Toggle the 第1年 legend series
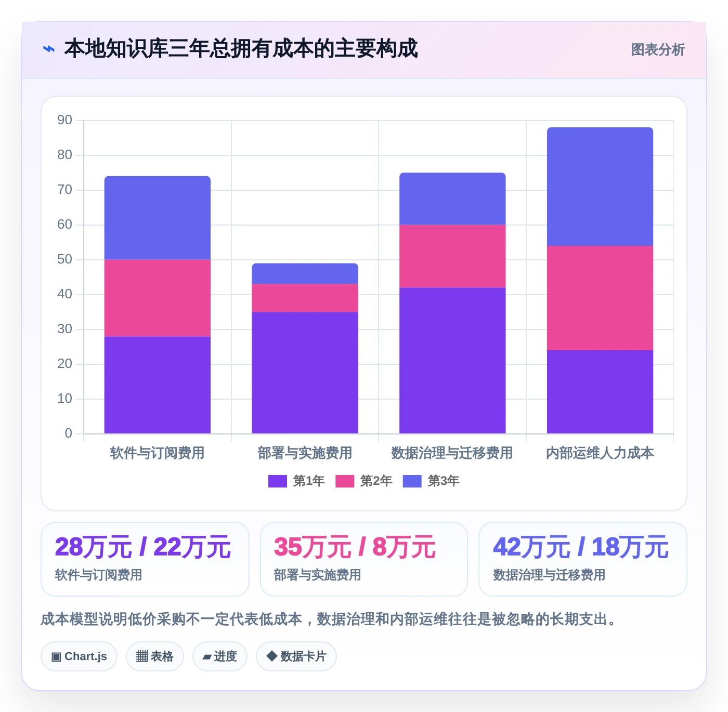 pos(296,481)
